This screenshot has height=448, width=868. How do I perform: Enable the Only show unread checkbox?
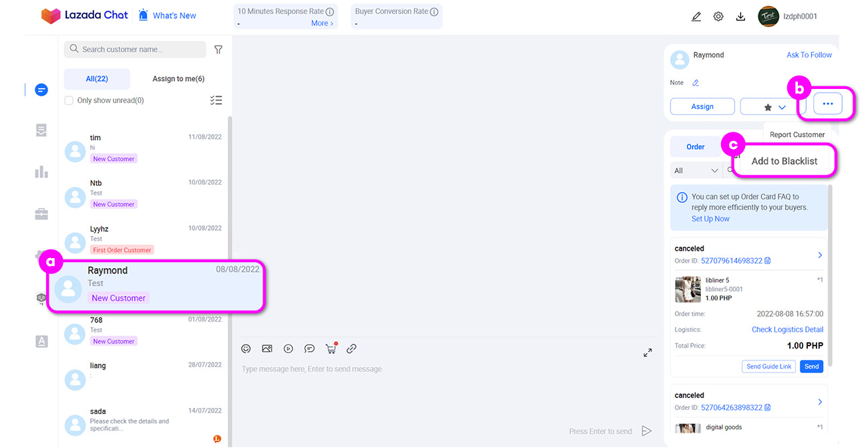[x=69, y=100]
